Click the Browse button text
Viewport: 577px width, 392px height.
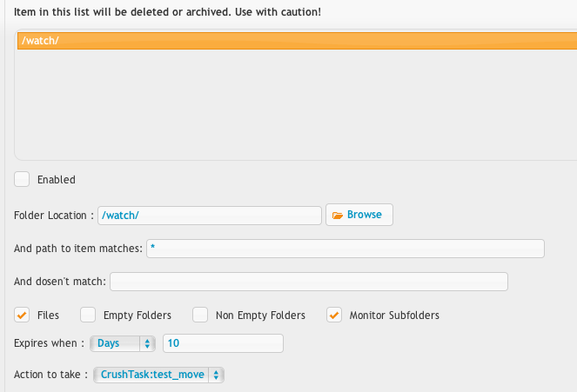pyautogui.click(x=365, y=215)
